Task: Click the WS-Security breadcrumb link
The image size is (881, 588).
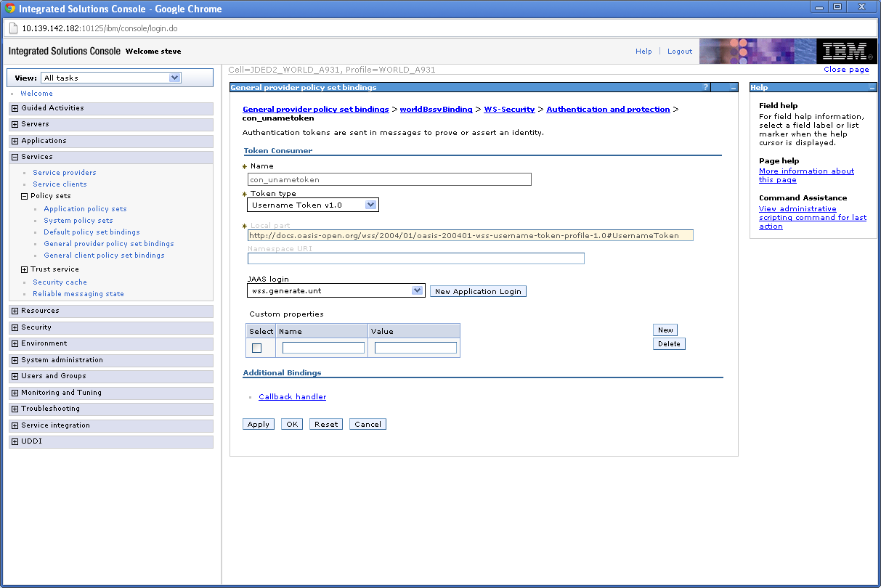Action: click(x=509, y=110)
